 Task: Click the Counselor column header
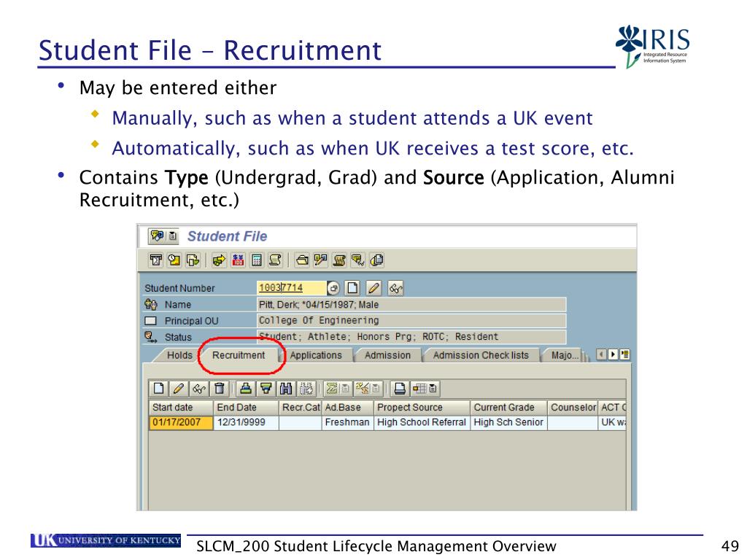click(573, 408)
